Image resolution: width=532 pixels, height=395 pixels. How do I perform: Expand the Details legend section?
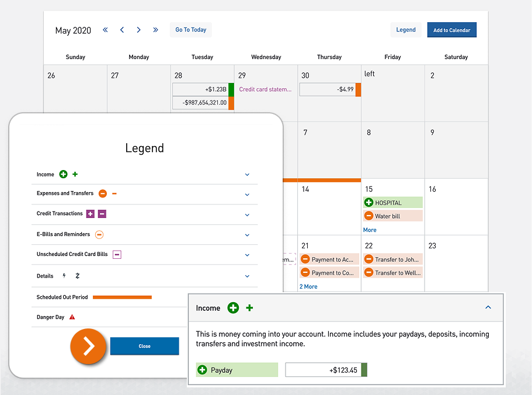[247, 276]
